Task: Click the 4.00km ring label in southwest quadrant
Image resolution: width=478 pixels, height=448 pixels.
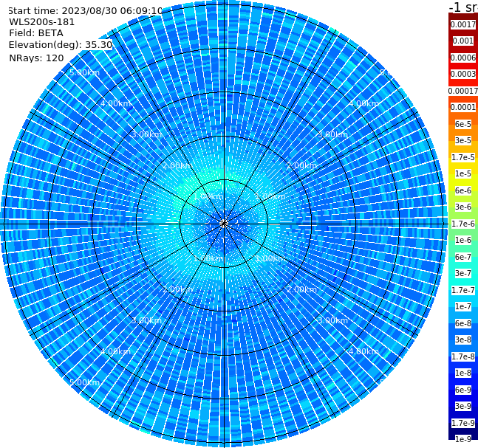Action: [x=115, y=351]
